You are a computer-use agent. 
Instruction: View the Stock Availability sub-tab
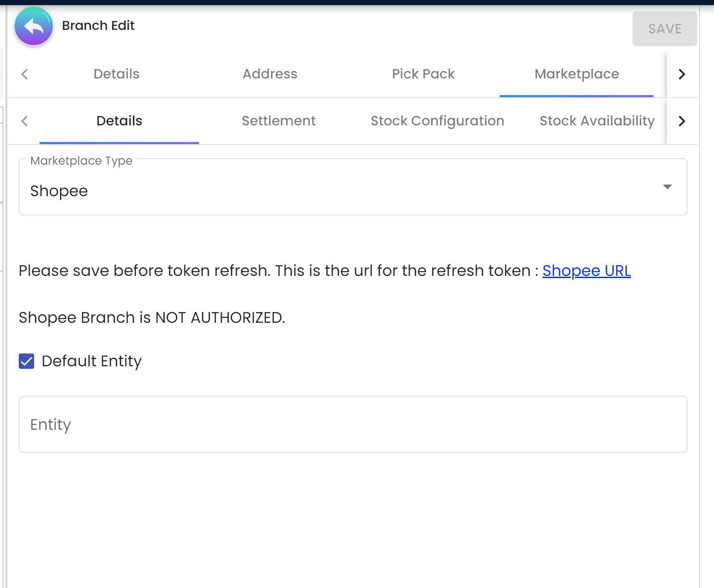[597, 121]
